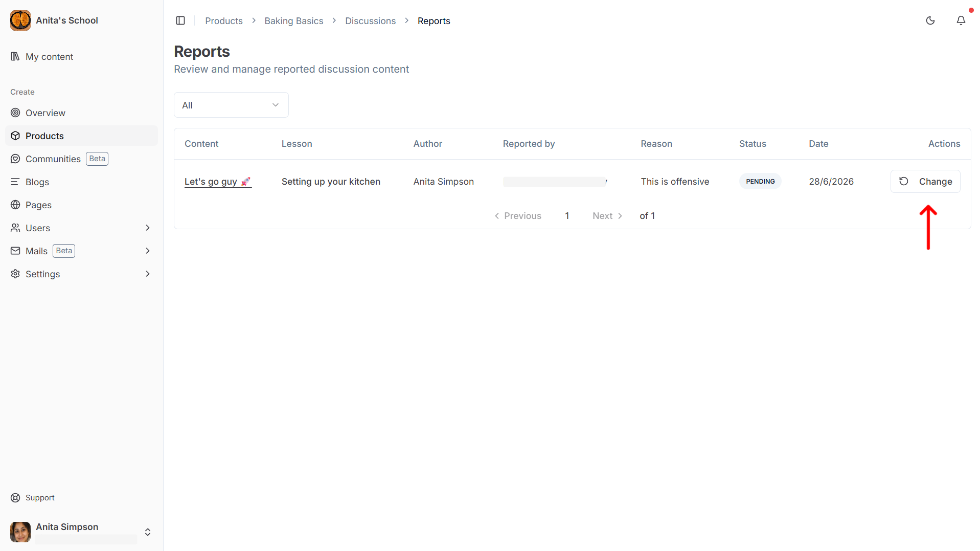Toggle the sidebar panel icon
Viewport: 980px width, 551px height.
180,20
